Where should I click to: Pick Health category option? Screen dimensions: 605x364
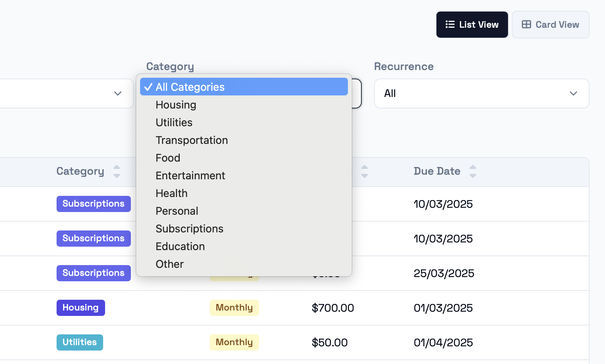coord(171,193)
